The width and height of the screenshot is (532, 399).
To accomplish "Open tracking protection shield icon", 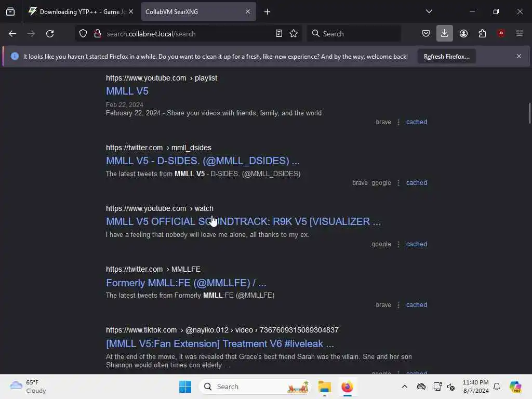I will click(x=83, y=34).
